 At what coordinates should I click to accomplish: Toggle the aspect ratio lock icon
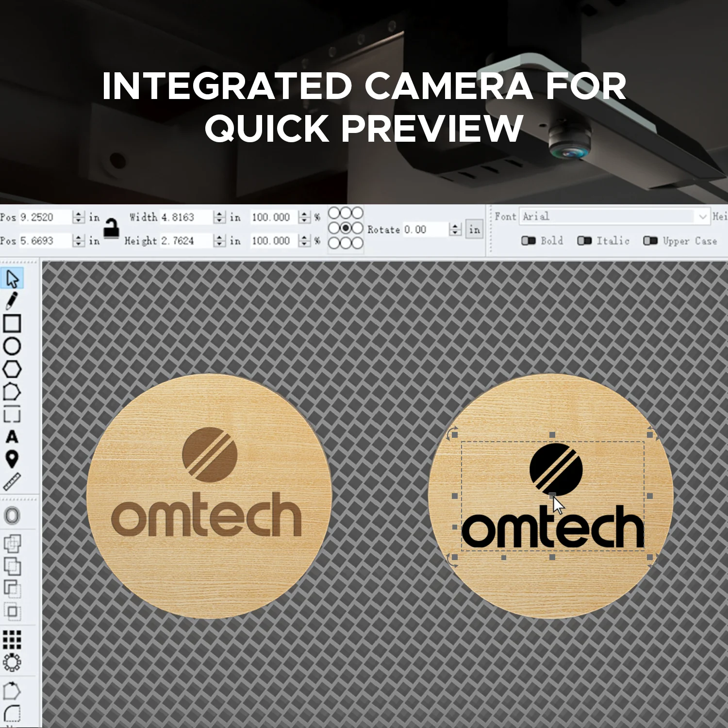(112, 229)
